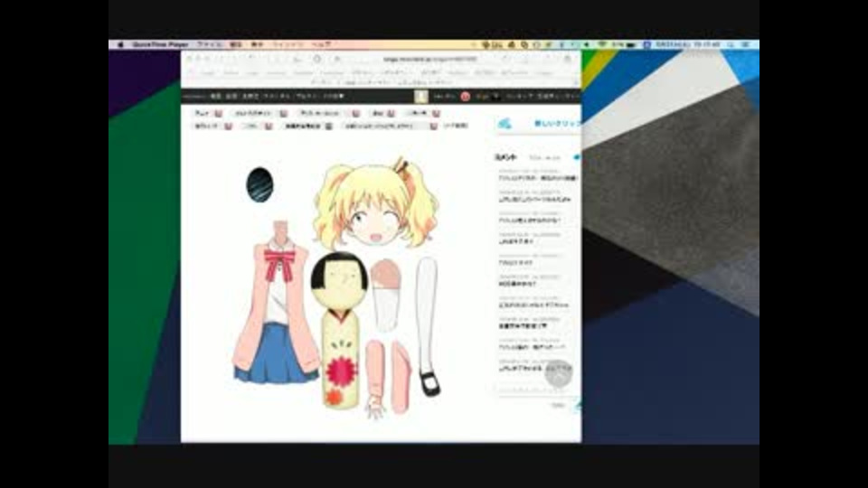Open Spotlight search magnifier icon
This screenshot has height=488, width=868.
pos(731,44)
